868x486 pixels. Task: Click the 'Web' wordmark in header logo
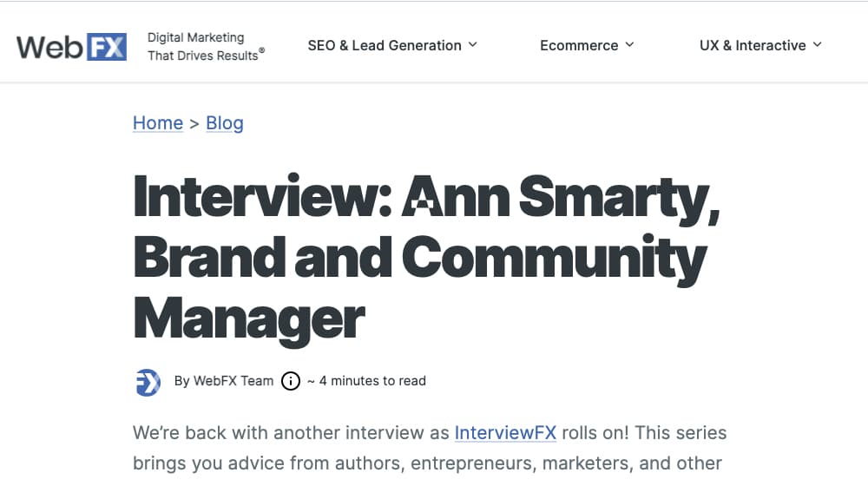pyautogui.click(x=50, y=45)
